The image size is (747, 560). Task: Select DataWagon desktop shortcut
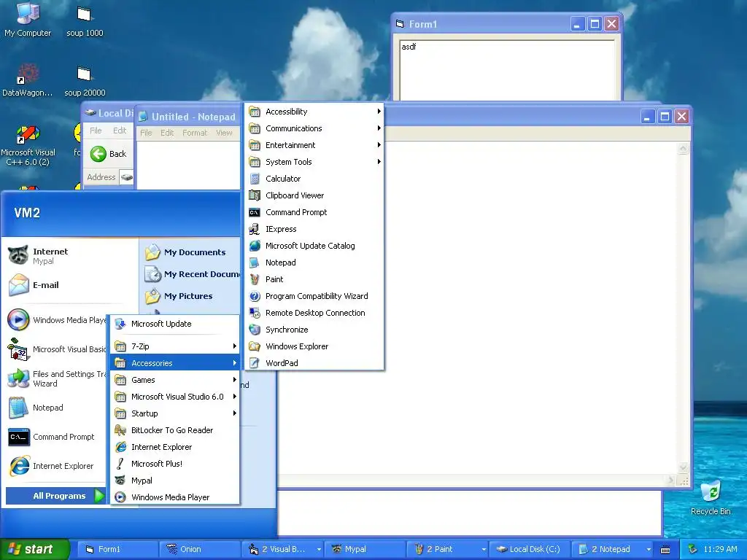point(27,80)
